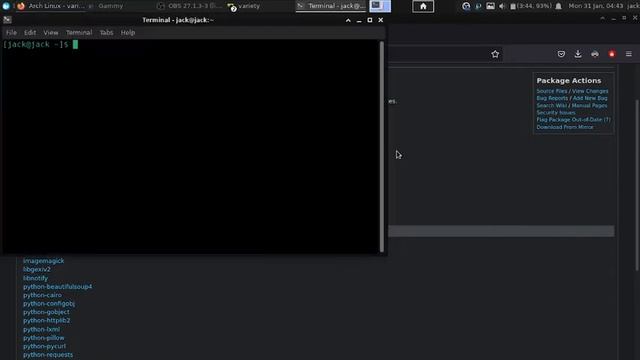Click the network tray icon
This screenshot has width=640, height=360.
click(466, 6)
